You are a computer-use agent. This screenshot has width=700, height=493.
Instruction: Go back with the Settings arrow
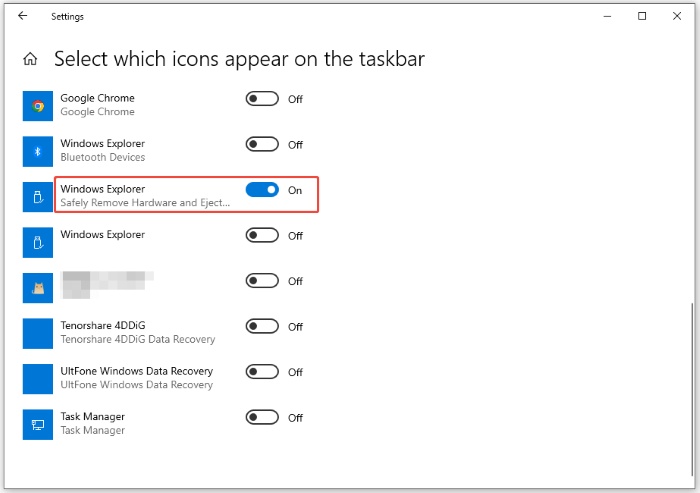(22, 16)
